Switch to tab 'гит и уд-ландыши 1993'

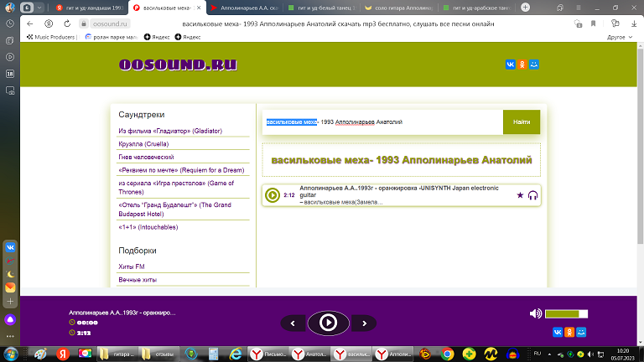(x=90, y=8)
